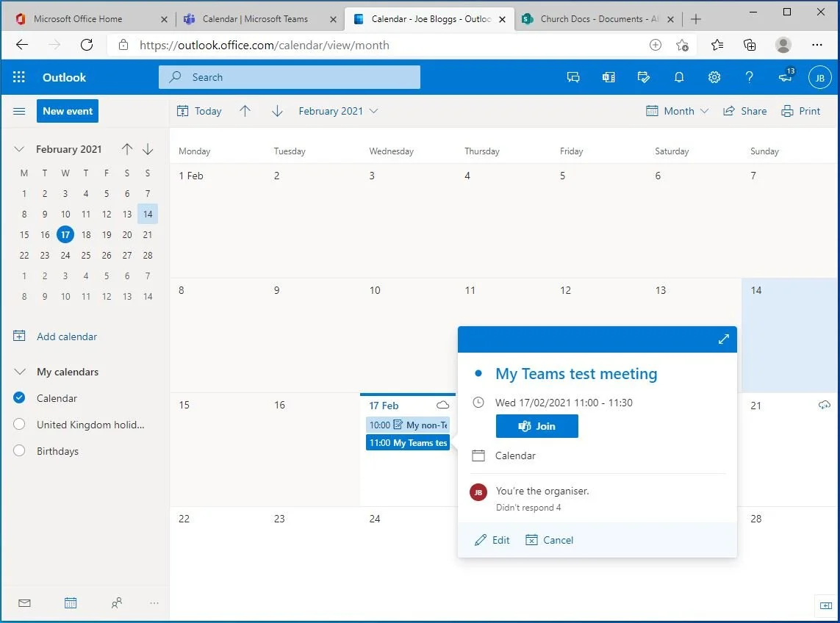
Task: Select the 11:00 My Teams test event
Action: [x=408, y=442]
